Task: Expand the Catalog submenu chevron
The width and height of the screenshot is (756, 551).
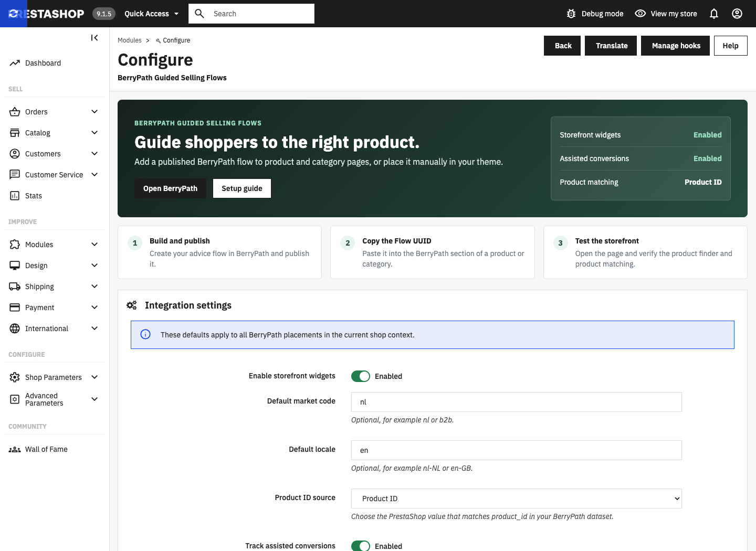Action: 94,133
